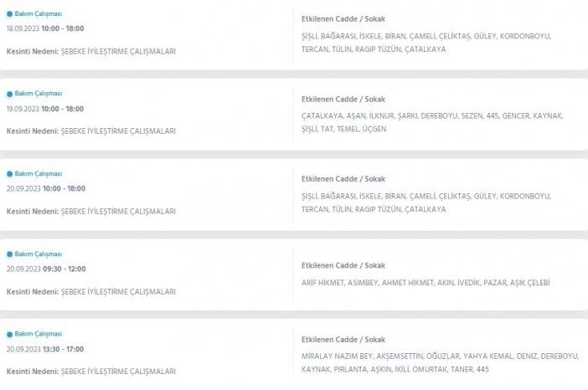Click Etkilenen Cadde / Sokak heading on the 19.09.2023 card

343,99
